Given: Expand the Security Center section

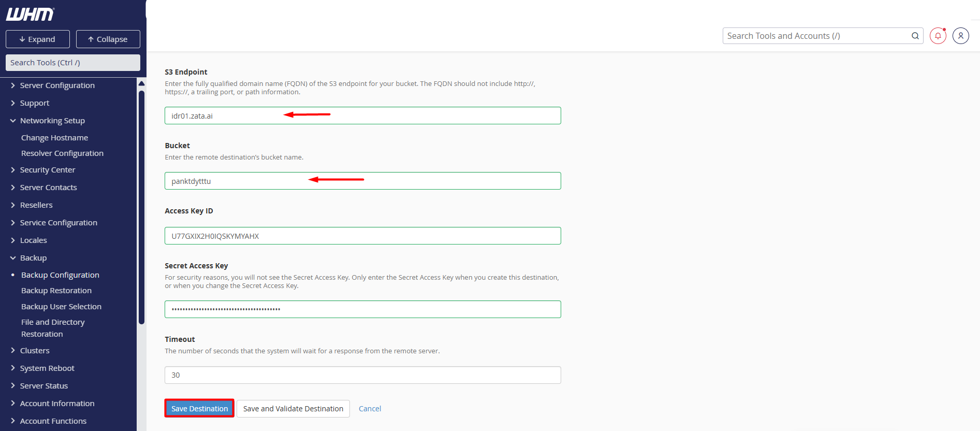Looking at the screenshot, I should coord(47,170).
